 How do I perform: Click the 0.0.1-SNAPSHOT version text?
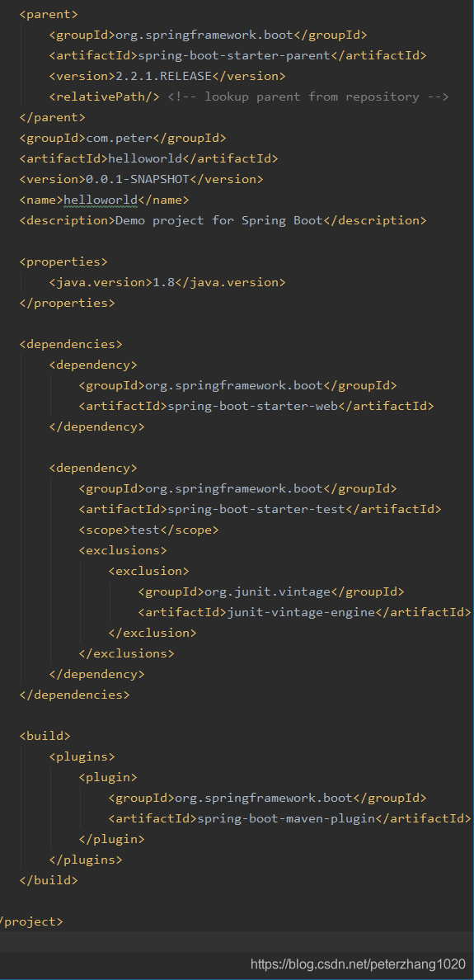point(138,179)
